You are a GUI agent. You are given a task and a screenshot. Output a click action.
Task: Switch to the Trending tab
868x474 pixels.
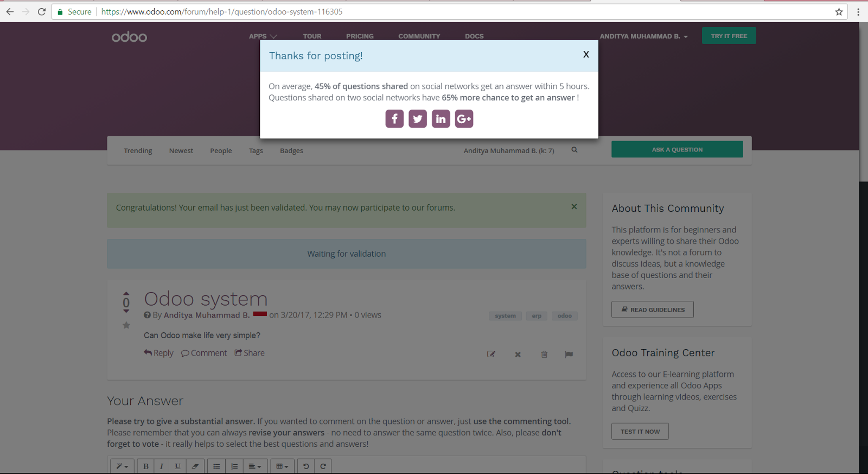click(138, 150)
